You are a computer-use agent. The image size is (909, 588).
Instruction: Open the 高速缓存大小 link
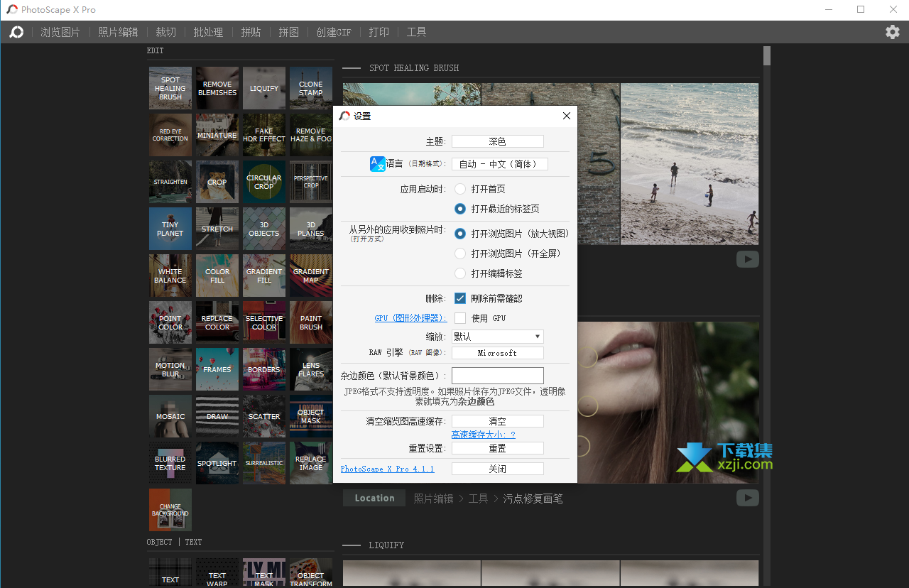[484, 435]
